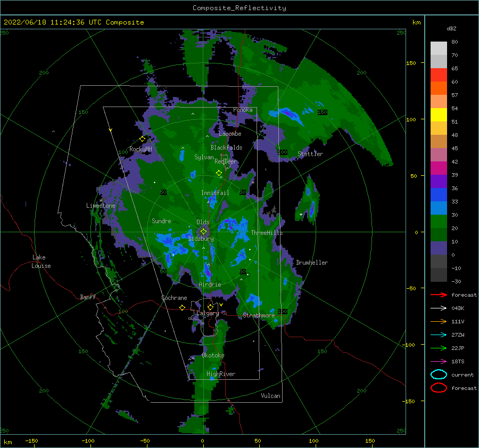Click the yellow radar-site diamond at Olds

pyautogui.click(x=203, y=232)
